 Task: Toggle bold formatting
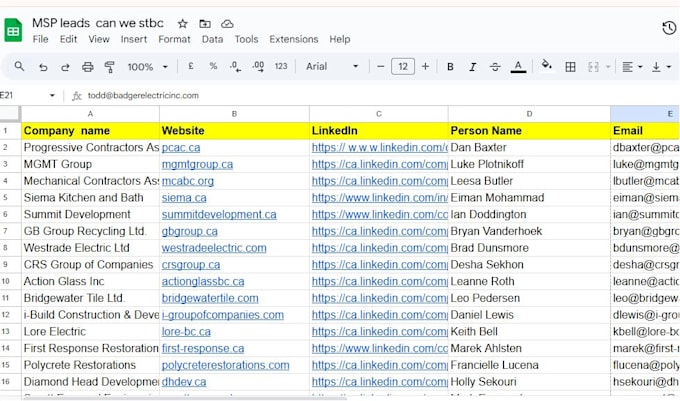(450, 67)
